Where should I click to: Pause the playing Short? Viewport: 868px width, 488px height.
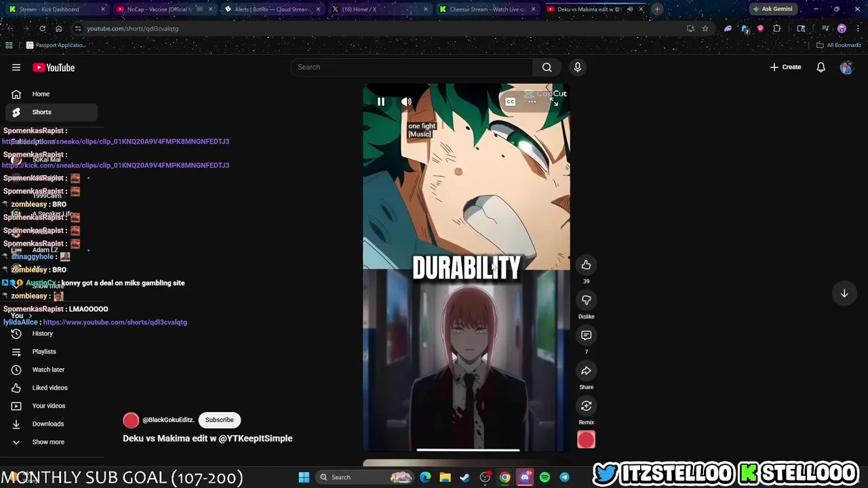[381, 102]
